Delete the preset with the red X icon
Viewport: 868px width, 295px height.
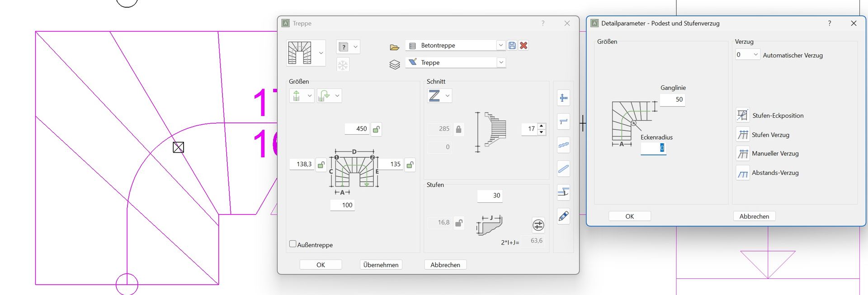click(x=524, y=45)
